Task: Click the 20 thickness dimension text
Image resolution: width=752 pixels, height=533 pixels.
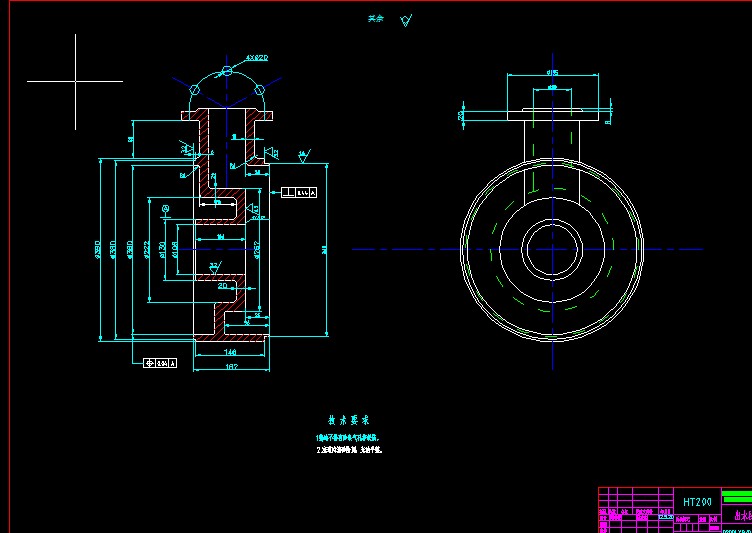Action: click(223, 285)
